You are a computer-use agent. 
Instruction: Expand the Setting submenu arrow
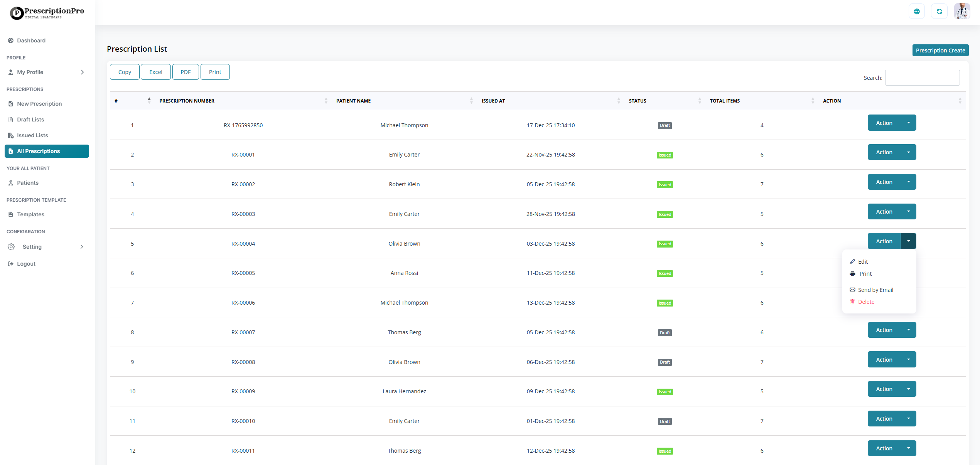[82, 247]
